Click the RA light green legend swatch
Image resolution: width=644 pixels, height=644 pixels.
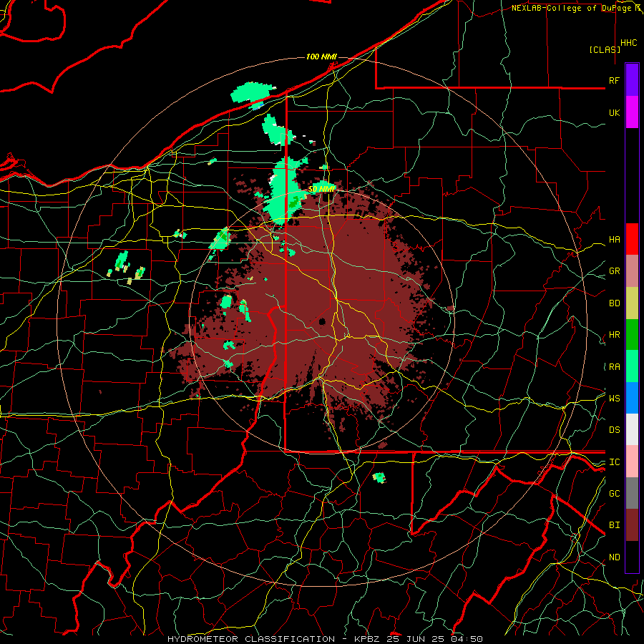[632, 366]
